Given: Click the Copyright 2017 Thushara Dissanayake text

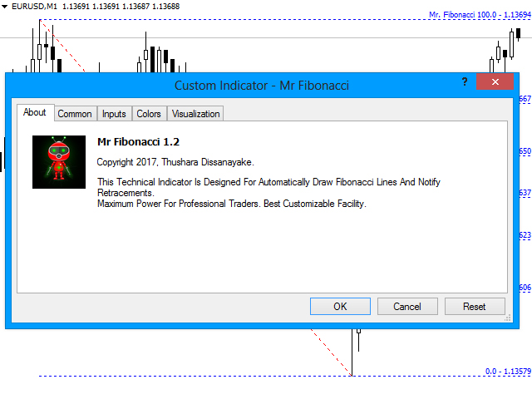Looking at the screenshot, I should pyautogui.click(x=175, y=162).
